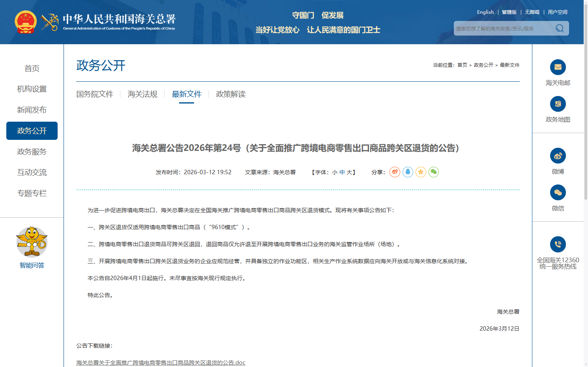Set font size to 大
This screenshot has width=588, height=367.
coord(349,172)
